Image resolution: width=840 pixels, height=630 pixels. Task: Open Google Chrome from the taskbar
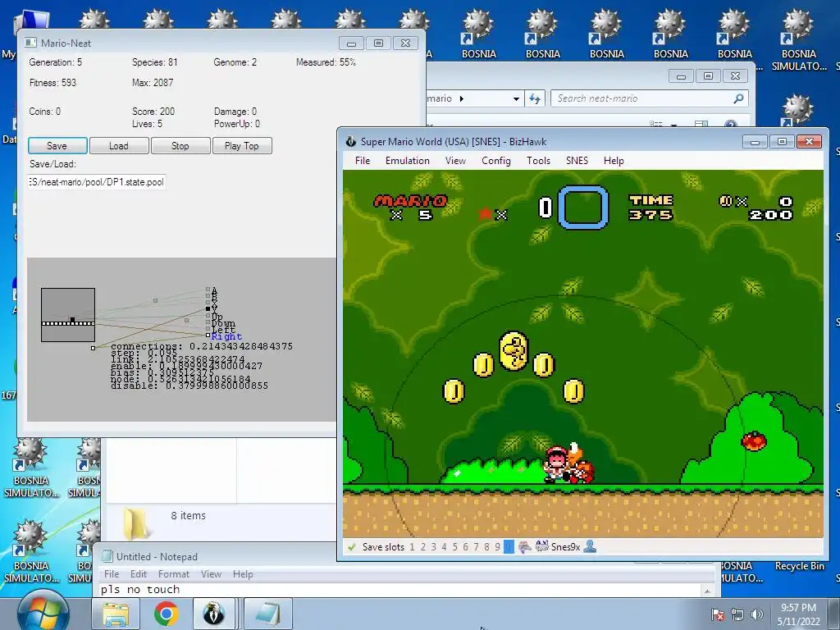(166, 614)
